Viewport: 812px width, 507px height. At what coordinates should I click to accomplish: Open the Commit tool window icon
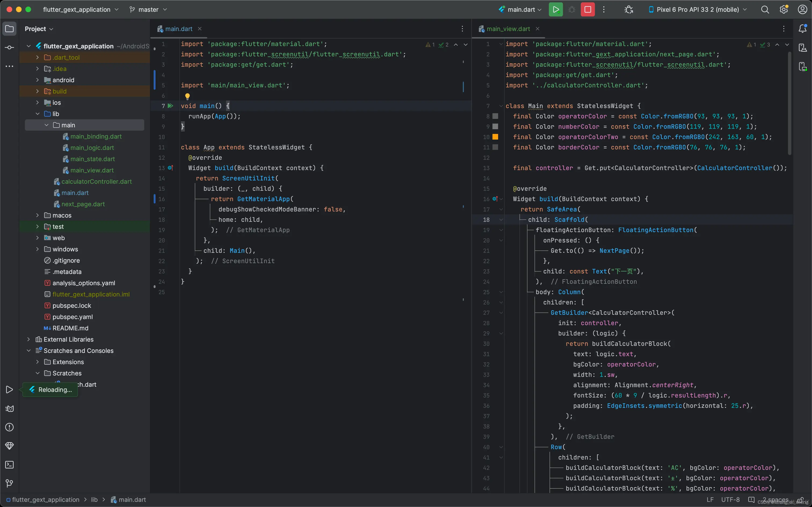point(9,47)
